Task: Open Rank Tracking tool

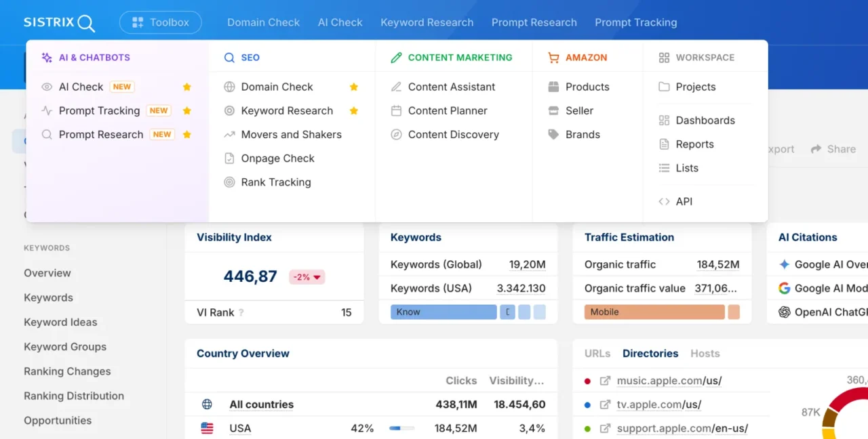Action: click(276, 182)
